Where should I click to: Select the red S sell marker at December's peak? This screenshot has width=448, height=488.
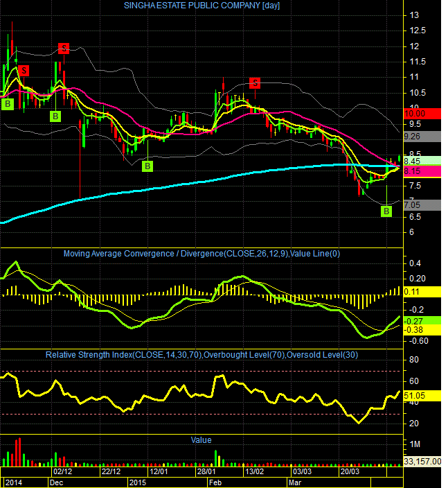(64, 49)
